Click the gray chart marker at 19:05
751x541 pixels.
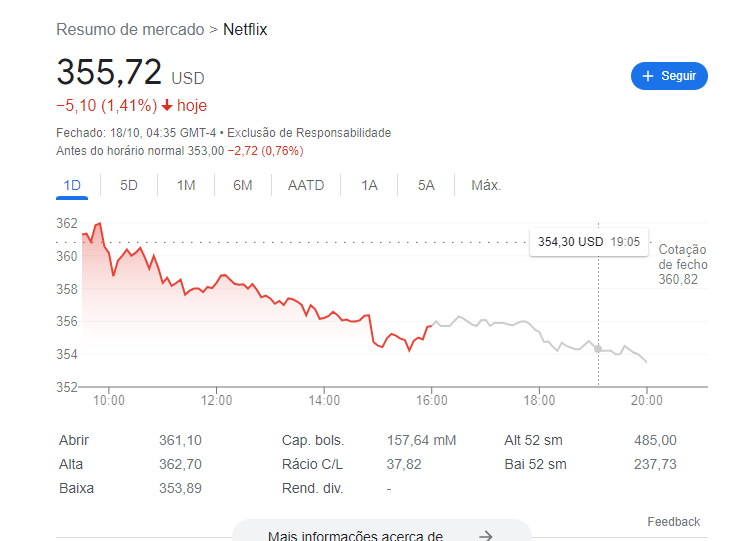click(x=598, y=349)
